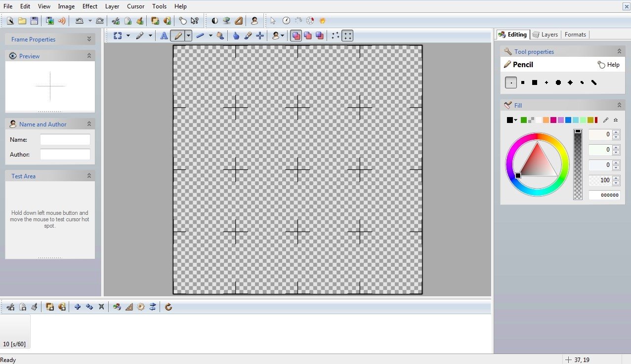Image resolution: width=631 pixels, height=364 pixels.
Task: Click the Save floppy disk icon in the main toolbar
Action: (34, 21)
